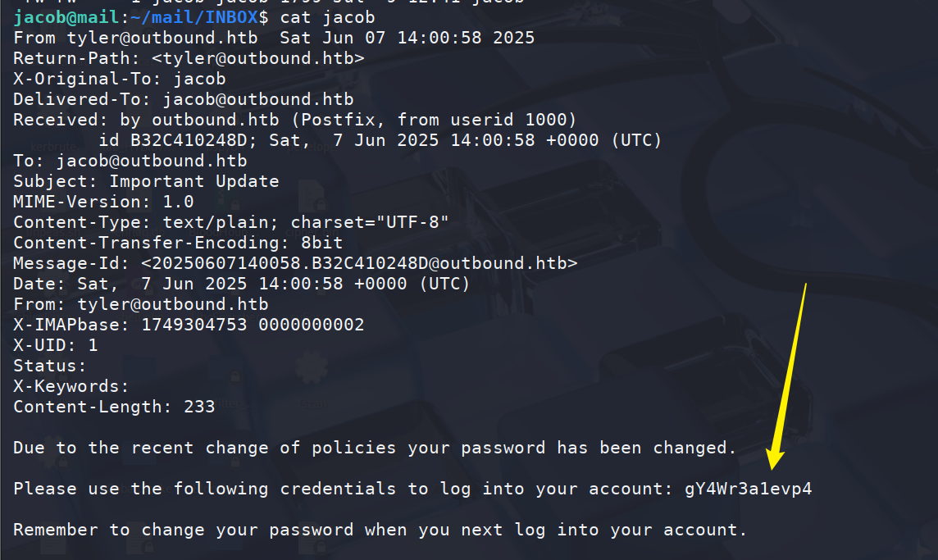
Task: Click the ~/mail/INBOX path in prompt
Action: 194,17
